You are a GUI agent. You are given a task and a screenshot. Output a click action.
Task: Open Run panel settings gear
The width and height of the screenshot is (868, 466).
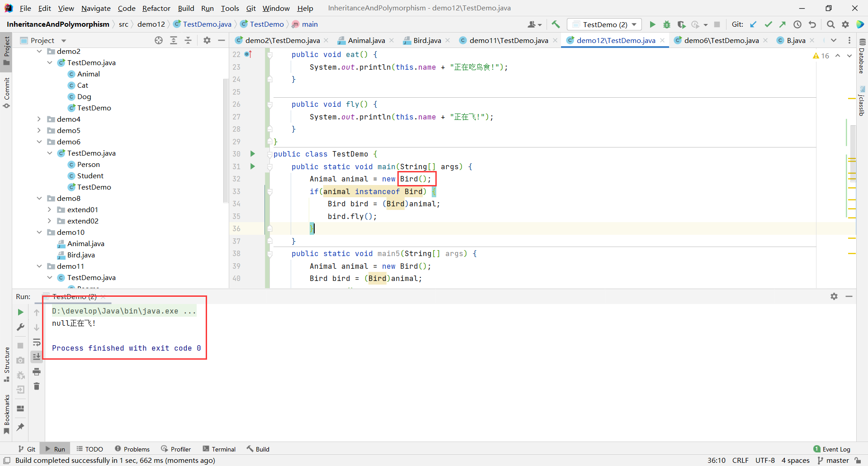pyautogui.click(x=834, y=296)
